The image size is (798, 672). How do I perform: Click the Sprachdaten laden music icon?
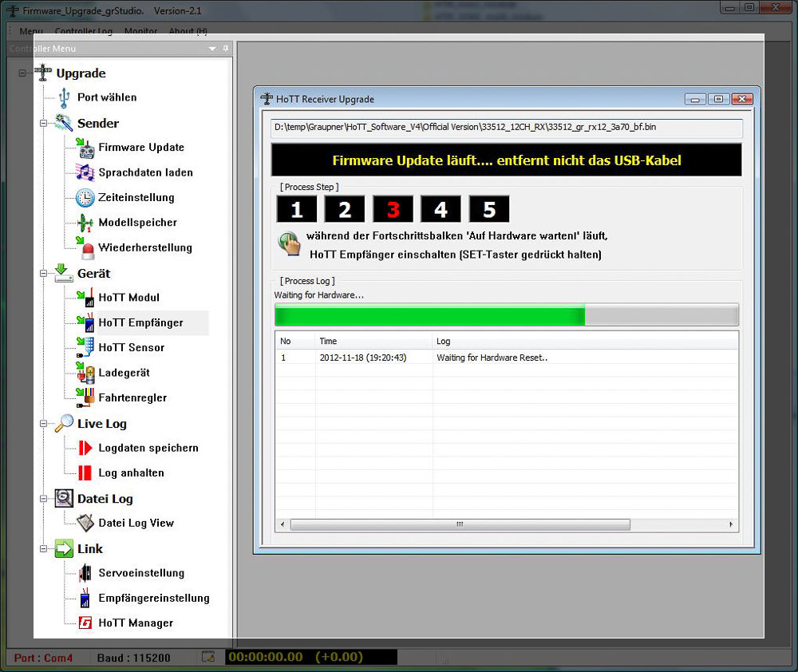(x=85, y=172)
